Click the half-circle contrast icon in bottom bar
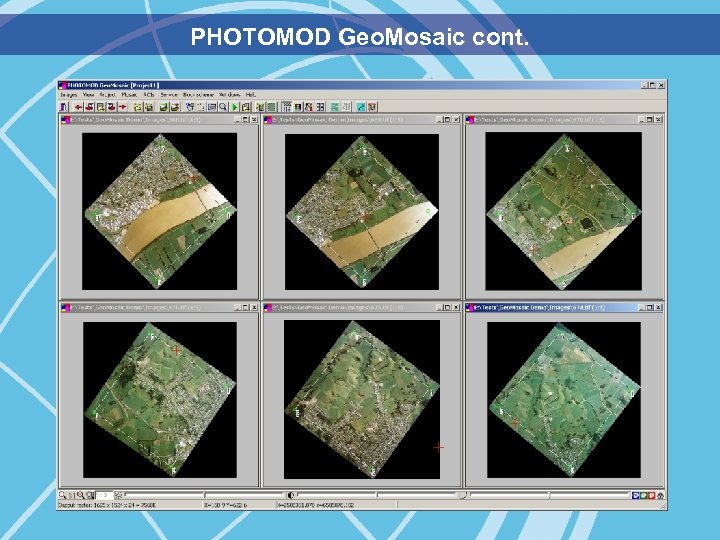 point(290,495)
